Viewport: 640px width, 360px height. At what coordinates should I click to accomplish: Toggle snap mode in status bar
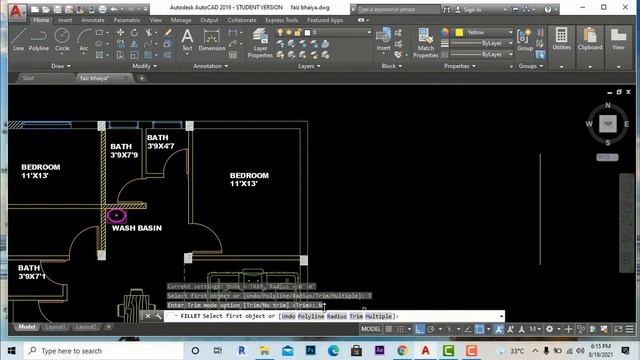(x=400, y=329)
